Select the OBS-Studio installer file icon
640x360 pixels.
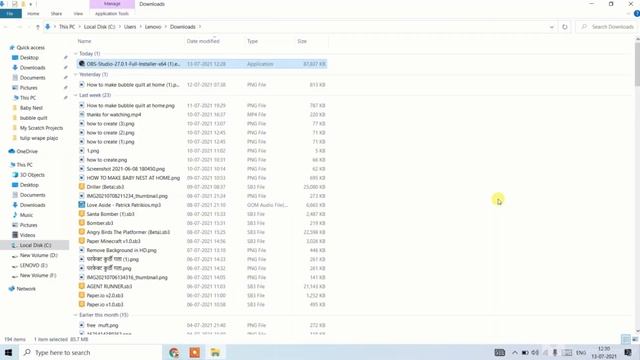pyautogui.click(x=82, y=64)
